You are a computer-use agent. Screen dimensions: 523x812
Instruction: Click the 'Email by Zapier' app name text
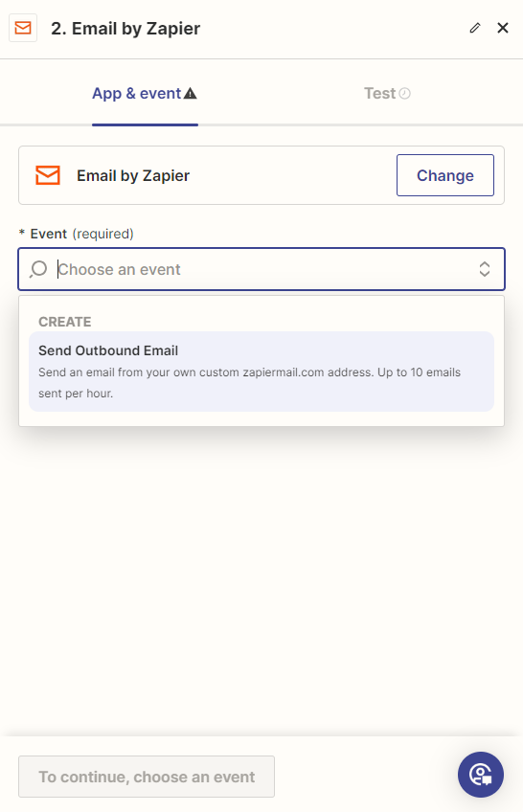click(x=133, y=176)
